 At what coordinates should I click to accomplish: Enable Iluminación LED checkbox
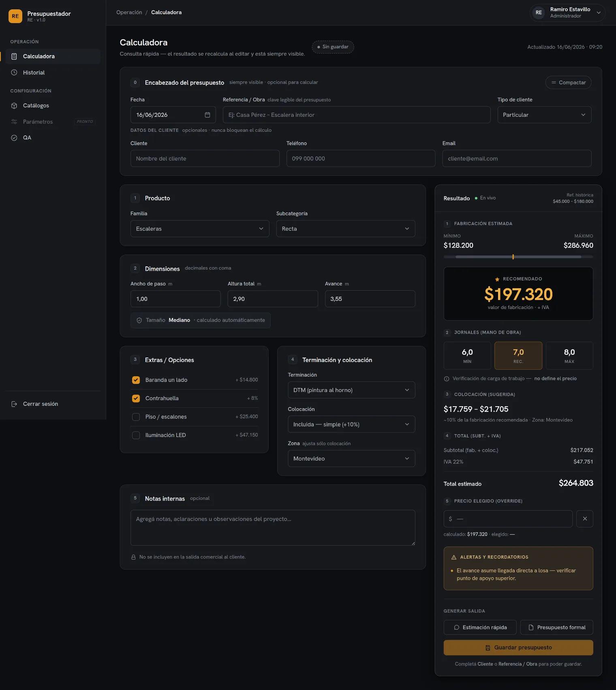pos(136,435)
